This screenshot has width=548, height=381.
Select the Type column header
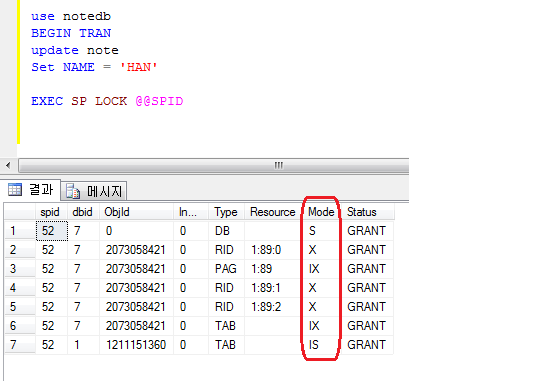click(226, 212)
